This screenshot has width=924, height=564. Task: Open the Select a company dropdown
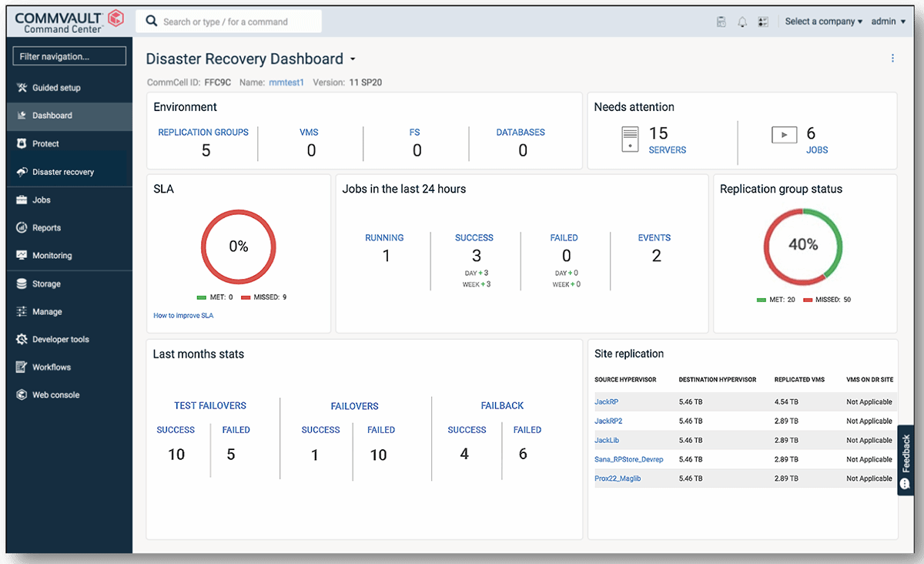(823, 21)
